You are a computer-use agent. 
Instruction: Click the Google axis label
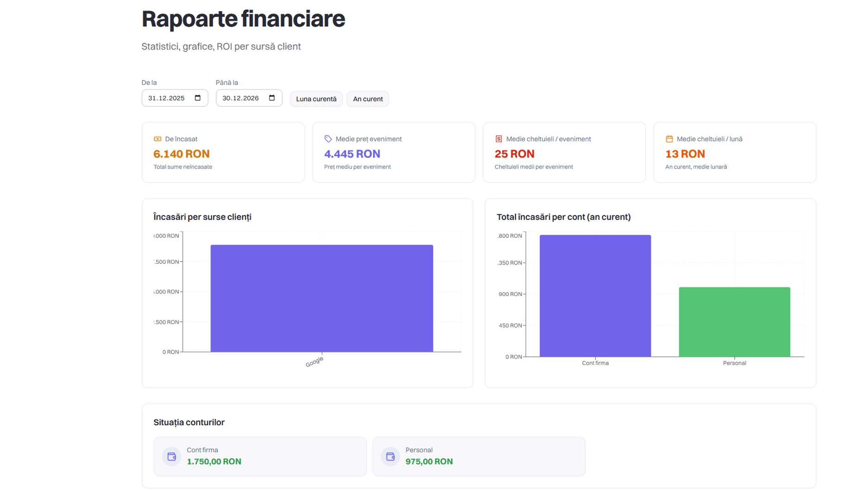(314, 361)
